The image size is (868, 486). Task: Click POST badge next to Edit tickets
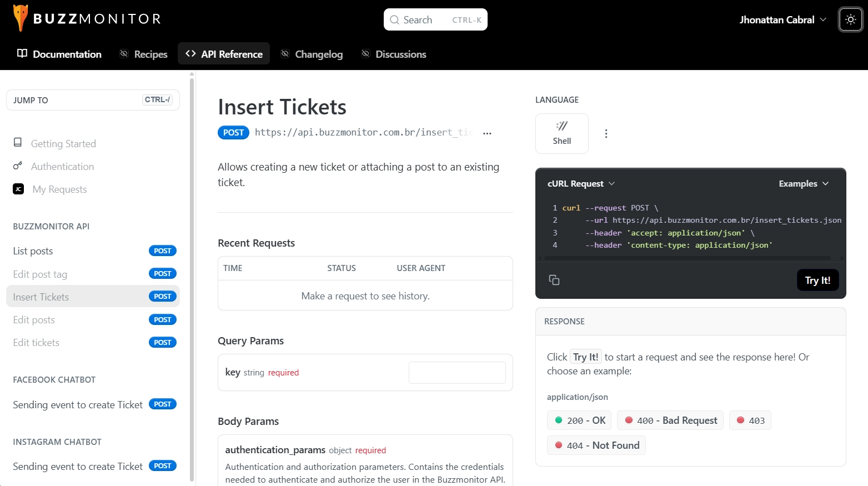tap(163, 343)
